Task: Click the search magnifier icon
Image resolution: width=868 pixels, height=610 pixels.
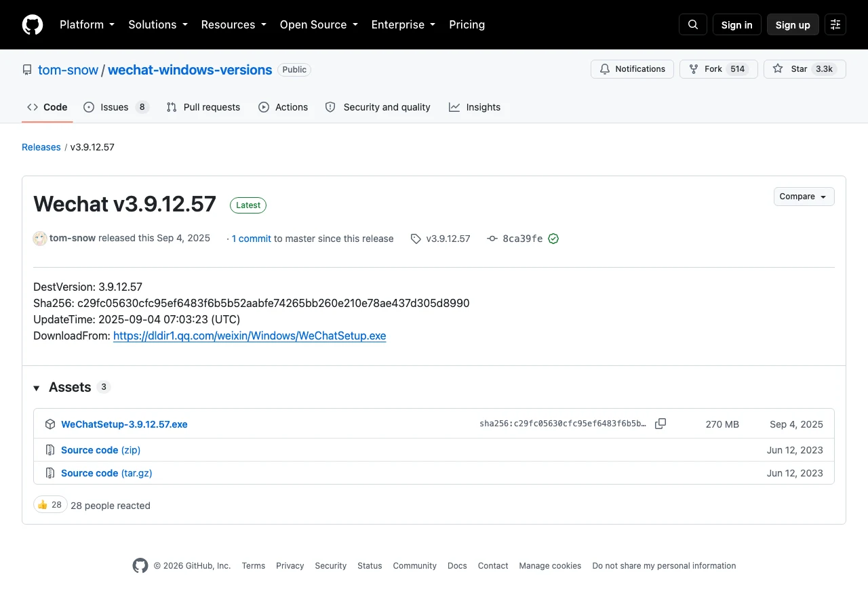Action: pos(693,24)
